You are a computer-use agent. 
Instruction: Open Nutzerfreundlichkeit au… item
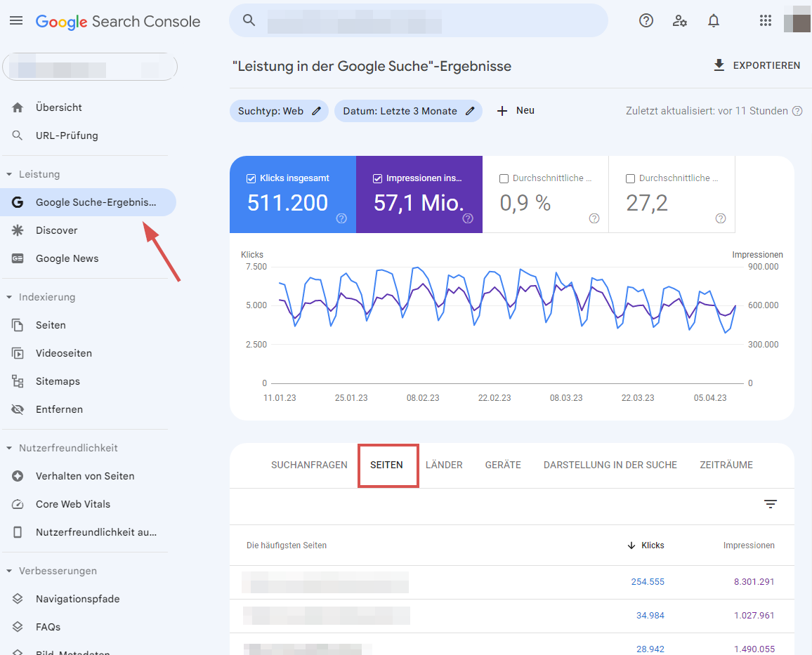(96, 532)
